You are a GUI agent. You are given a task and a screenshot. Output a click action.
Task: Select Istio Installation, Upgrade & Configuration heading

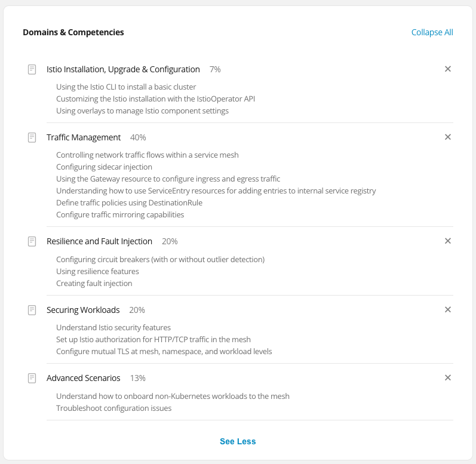(x=123, y=69)
